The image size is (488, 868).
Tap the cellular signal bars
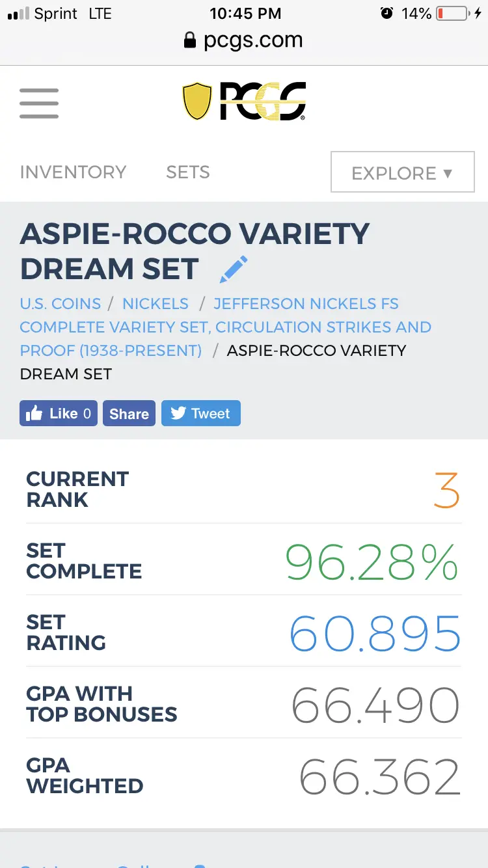pyautogui.click(x=18, y=14)
